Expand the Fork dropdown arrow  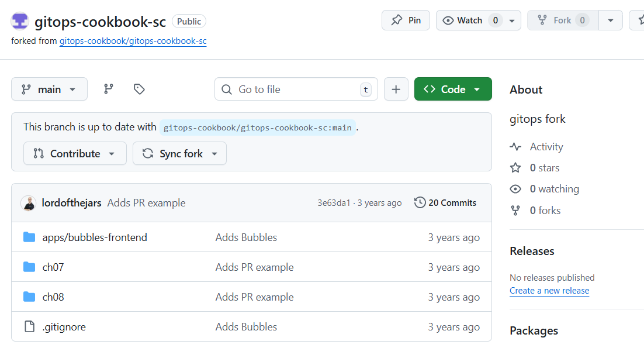(x=611, y=20)
